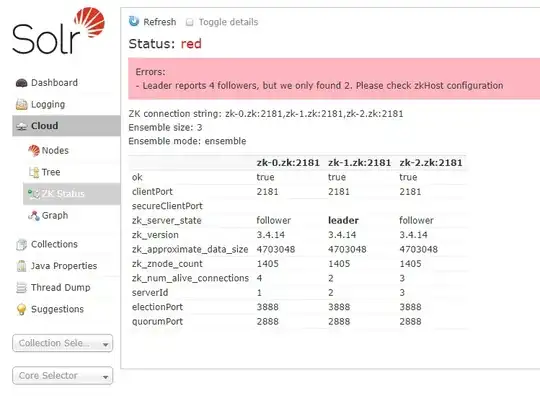The width and height of the screenshot is (540, 409).
Task: Click the zk-2.zk:2181 column header
Action: click(x=431, y=163)
